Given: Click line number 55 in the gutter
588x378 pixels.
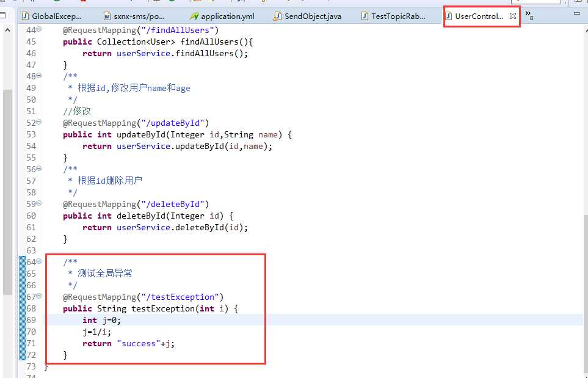Looking at the screenshot, I should point(31,158).
